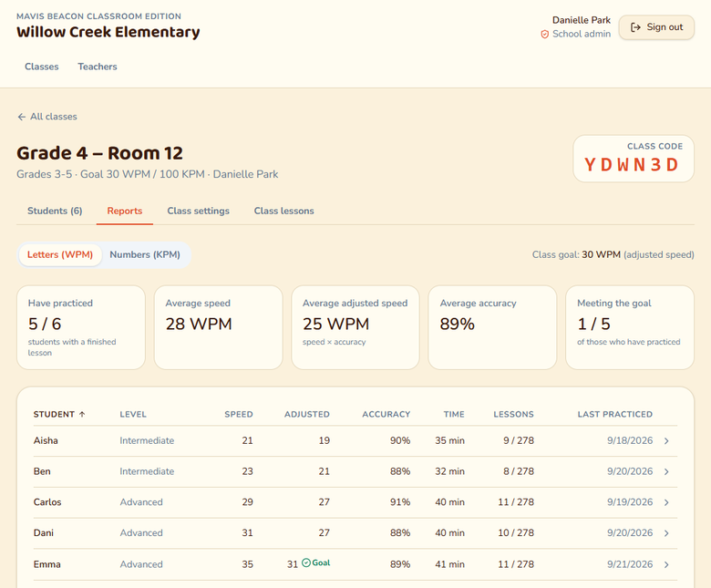Click the sort arrow next to STUDENT
Screen dimensions: 711x588
click(82, 414)
